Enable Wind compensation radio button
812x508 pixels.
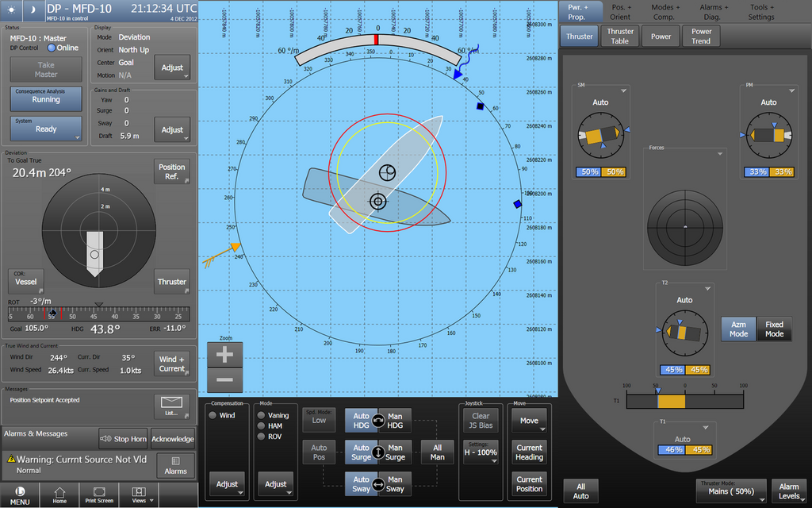(x=213, y=415)
